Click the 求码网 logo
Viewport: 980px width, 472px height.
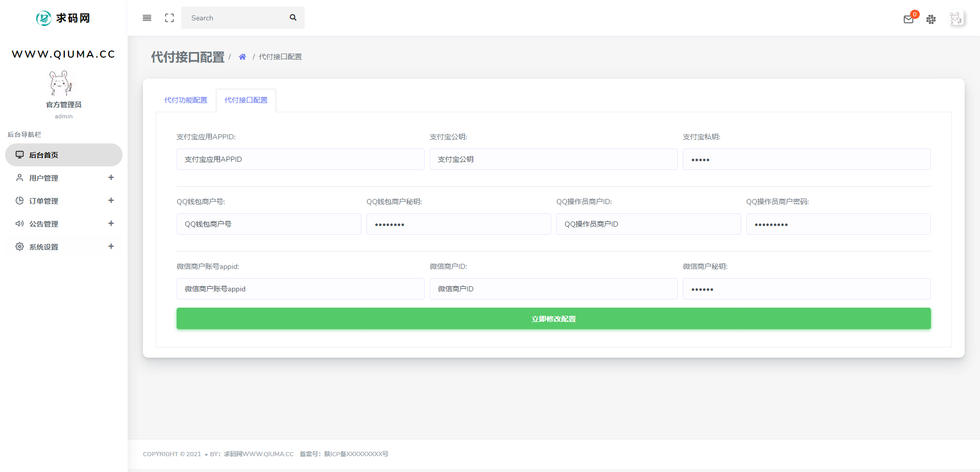pyautogui.click(x=63, y=18)
